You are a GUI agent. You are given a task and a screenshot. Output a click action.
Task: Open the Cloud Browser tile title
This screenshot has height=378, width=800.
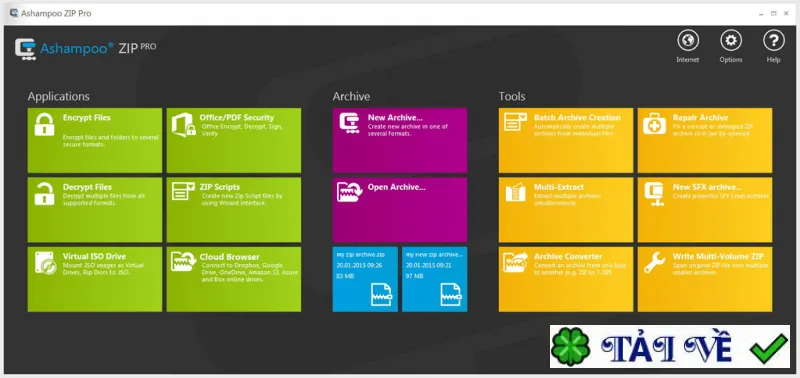(x=230, y=257)
